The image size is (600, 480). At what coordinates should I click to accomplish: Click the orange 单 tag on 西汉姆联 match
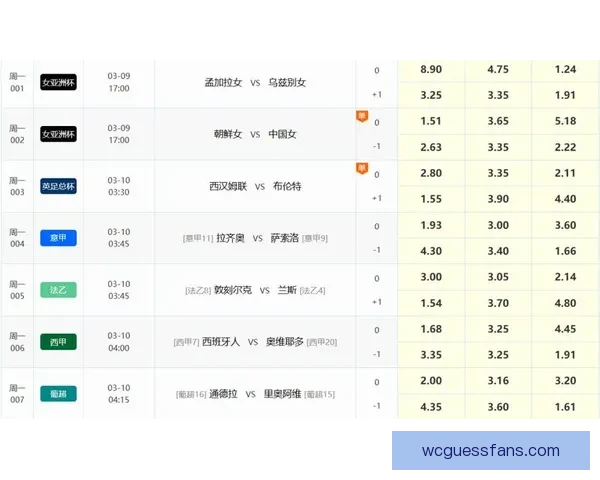point(362,168)
